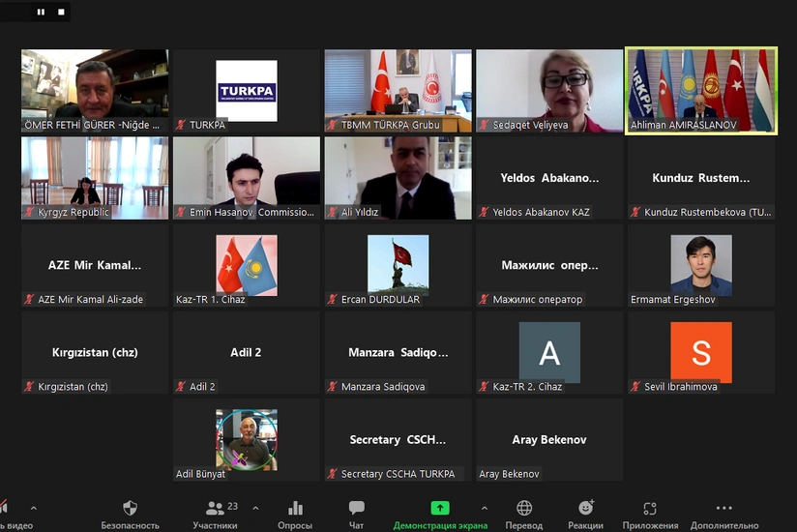This screenshot has height=532, width=797.
Task: Select Kaz-TR 1. Cihaz flags tile
Action: point(247,265)
